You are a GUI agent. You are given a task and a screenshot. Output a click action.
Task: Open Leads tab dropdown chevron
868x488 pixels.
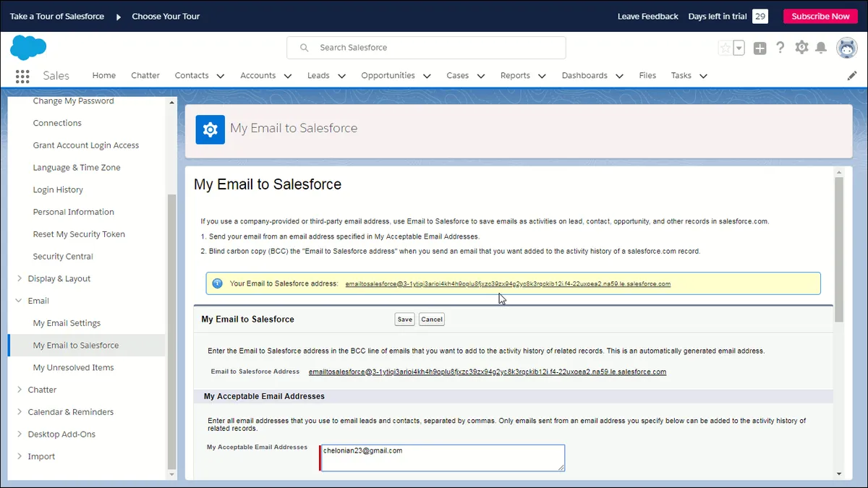341,76
